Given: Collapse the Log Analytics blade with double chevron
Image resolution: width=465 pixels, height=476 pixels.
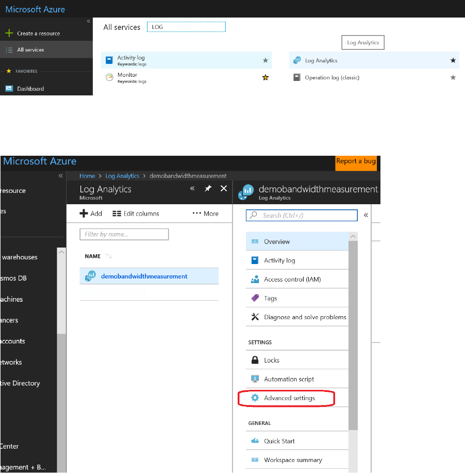Looking at the screenshot, I should 192,188.
